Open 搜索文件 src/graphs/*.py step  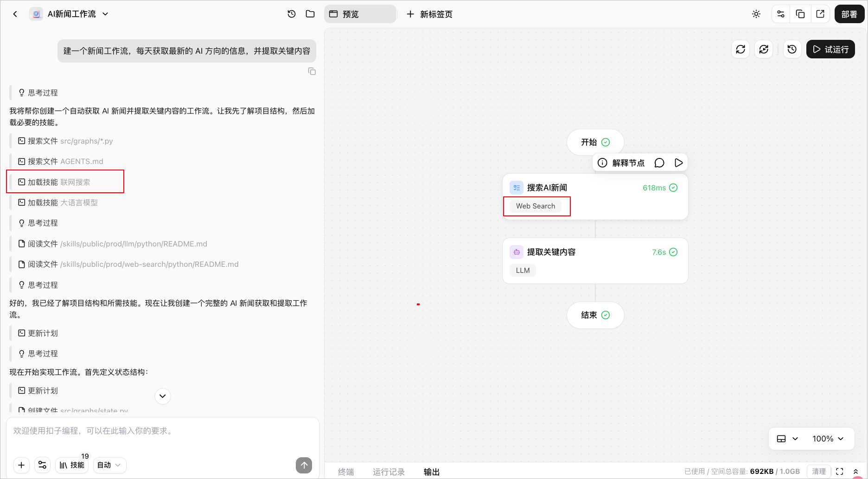pyautogui.click(x=65, y=141)
